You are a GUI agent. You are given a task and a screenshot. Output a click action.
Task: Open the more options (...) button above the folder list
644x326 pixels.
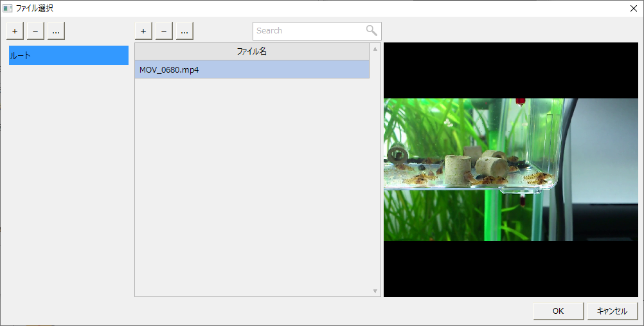point(56,31)
